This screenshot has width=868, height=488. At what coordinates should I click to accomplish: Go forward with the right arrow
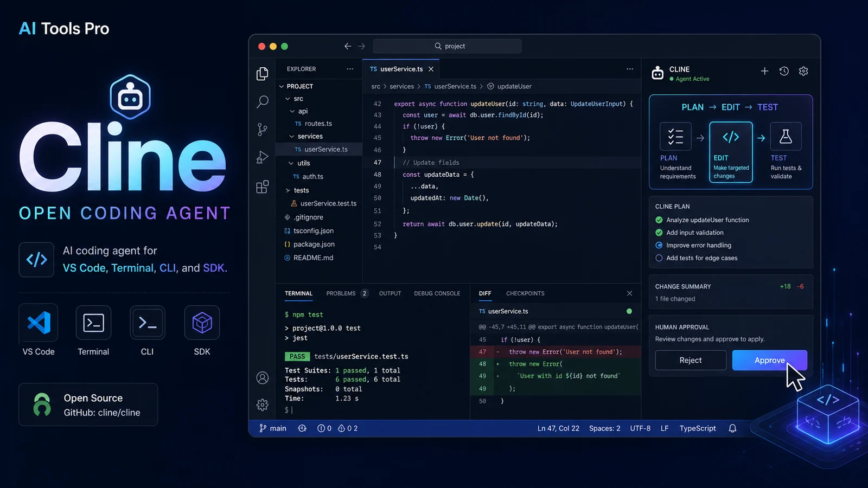pos(361,46)
